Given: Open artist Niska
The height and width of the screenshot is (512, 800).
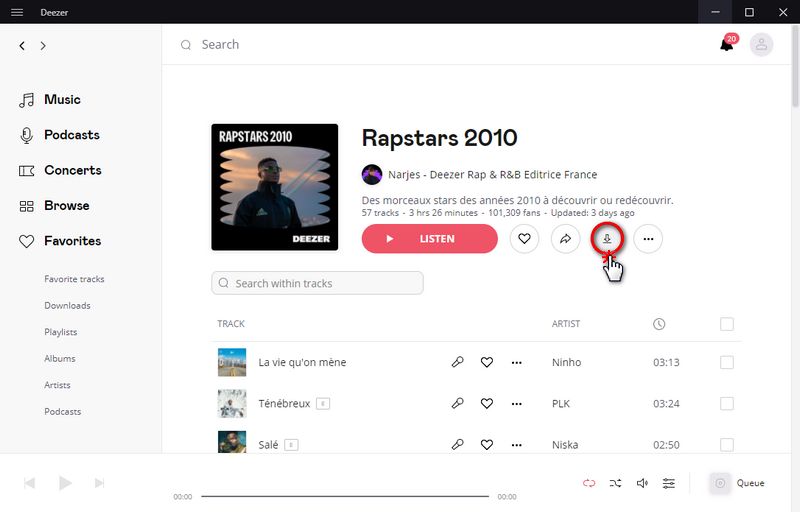Looking at the screenshot, I should pyautogui.click(x=565, y=445).
